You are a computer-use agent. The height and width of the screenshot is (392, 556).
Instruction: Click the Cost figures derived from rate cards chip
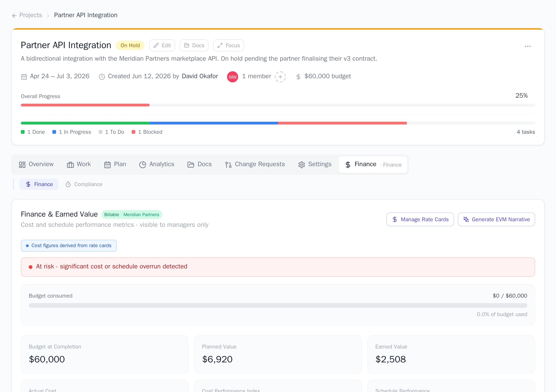69,246
